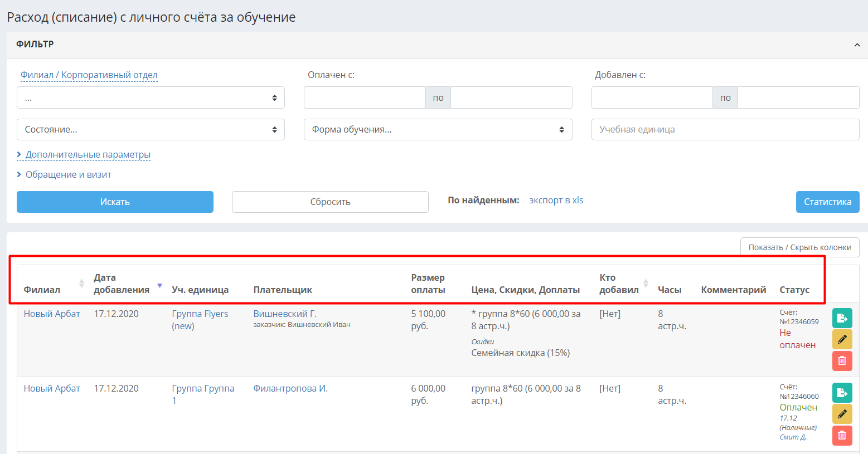This screenshot has width=868, height=454.
Task: Open Новый Арбат link in Вишневский row
Action: (x=52, y=314)
